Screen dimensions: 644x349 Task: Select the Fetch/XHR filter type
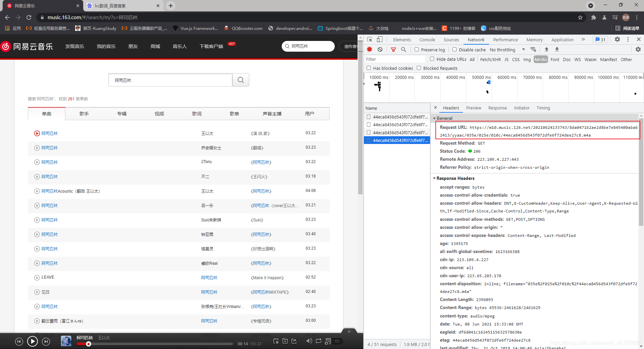coord(490,59)
